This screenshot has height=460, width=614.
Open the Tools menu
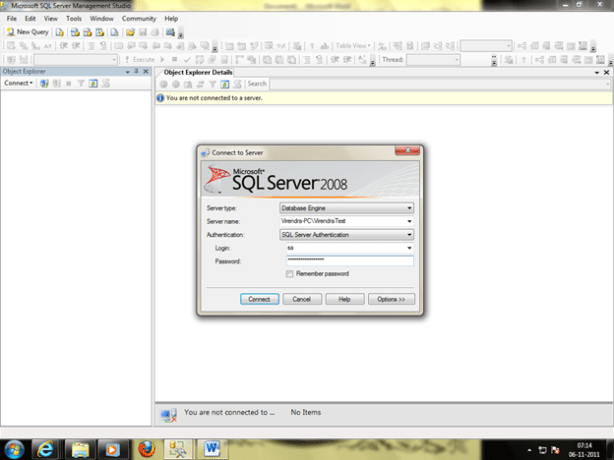click(74, 18)
